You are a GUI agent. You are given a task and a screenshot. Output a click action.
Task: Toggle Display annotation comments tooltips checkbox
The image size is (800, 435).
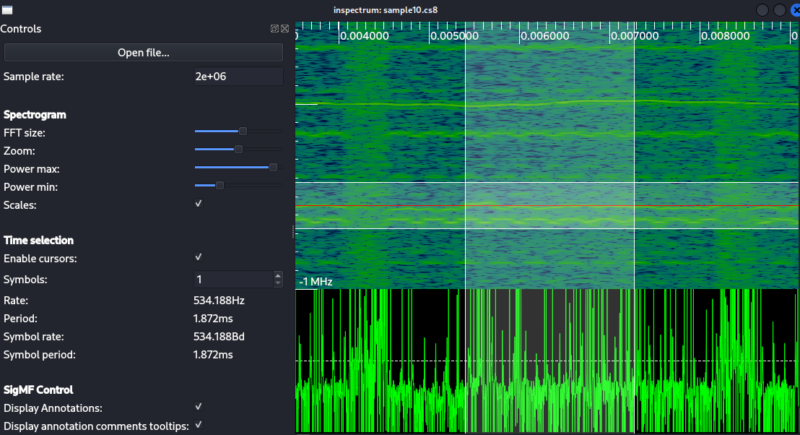point(198,425)
